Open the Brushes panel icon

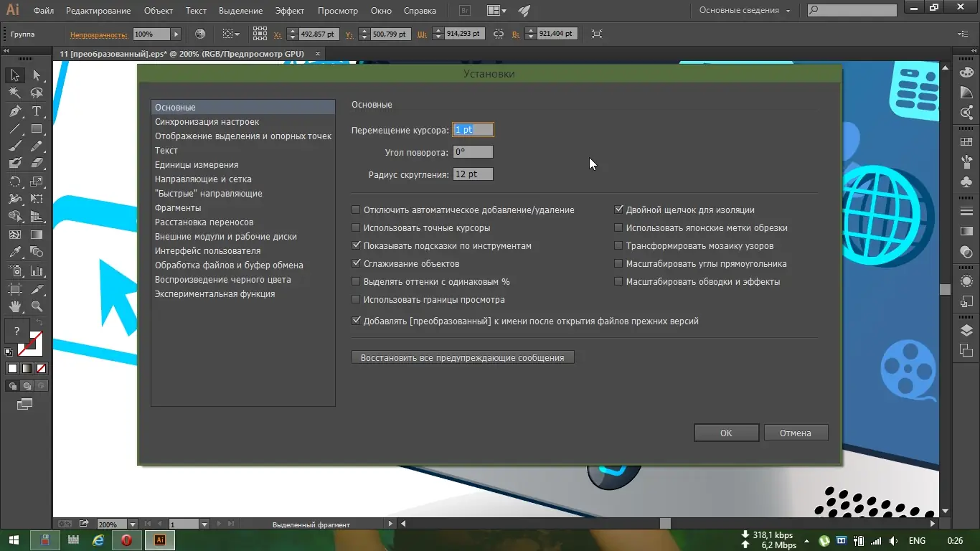966,161
